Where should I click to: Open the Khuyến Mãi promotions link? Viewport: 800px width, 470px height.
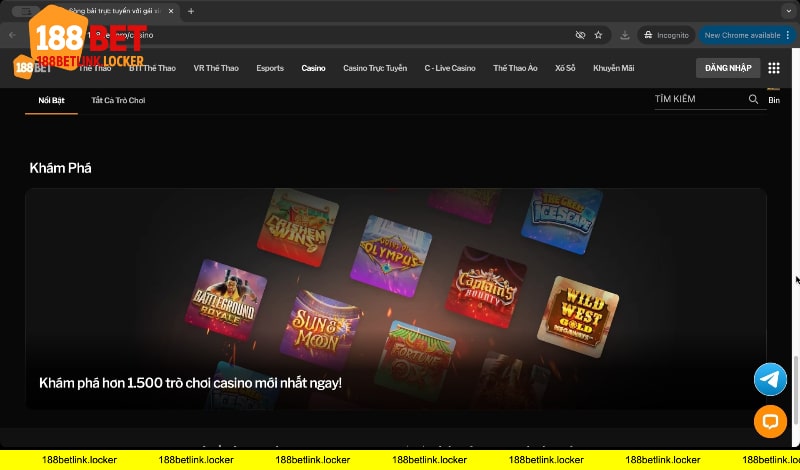(x=612, y=68)
